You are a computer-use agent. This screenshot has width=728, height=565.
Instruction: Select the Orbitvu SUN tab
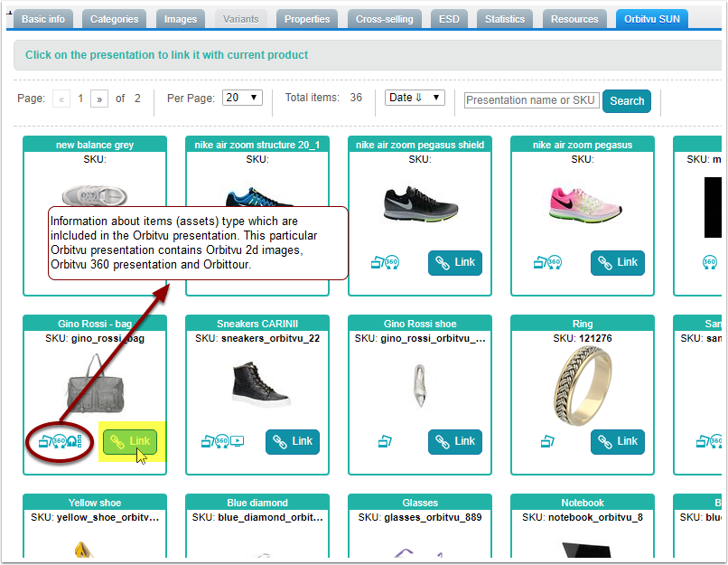[652, 19]
